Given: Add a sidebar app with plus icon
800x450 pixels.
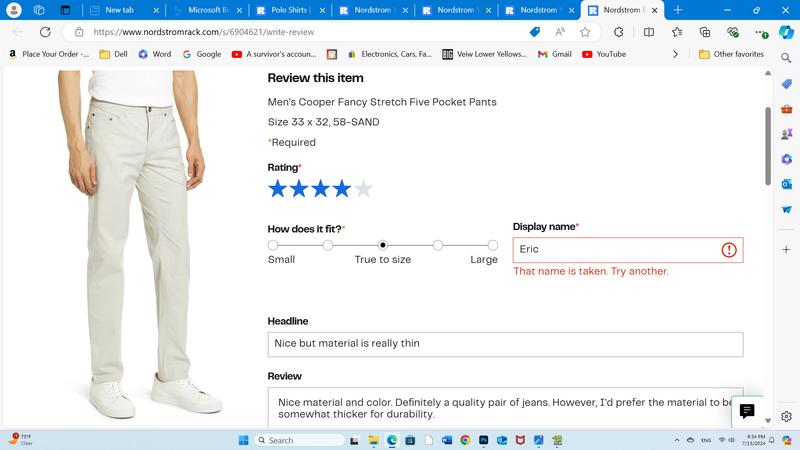Looking at the screenshot, I should point(786,249).
